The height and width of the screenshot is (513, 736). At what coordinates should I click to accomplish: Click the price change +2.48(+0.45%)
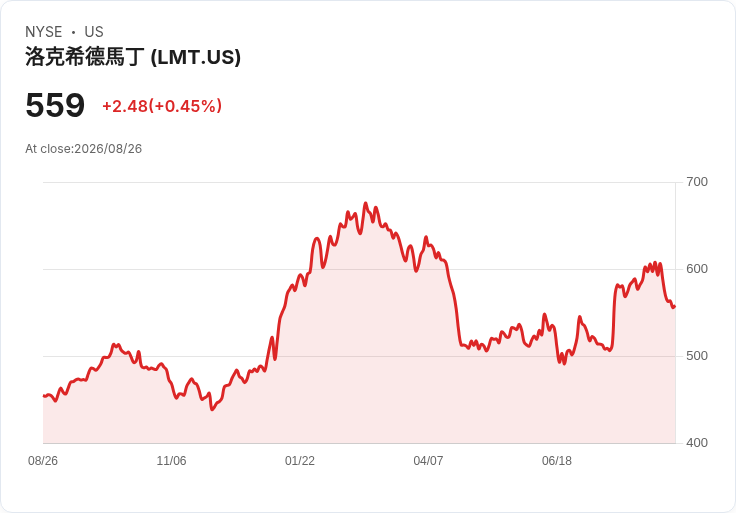click(x=162, y=106)
